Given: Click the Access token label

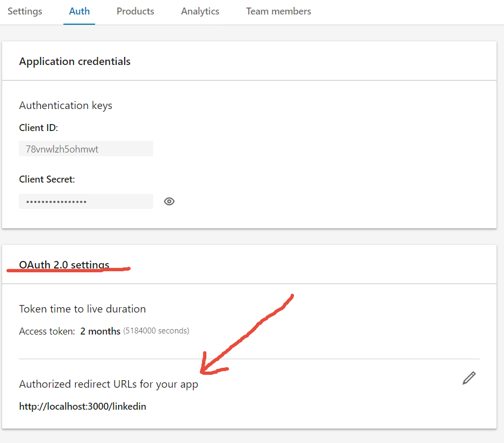Looking at the screenshot, I should tap(47, 331).
